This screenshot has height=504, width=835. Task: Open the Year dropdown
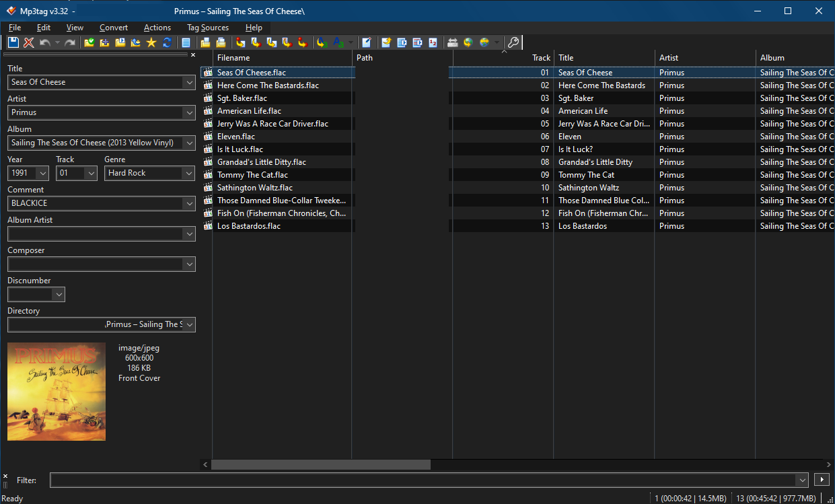pyautogui.click(x=42, y=173)
